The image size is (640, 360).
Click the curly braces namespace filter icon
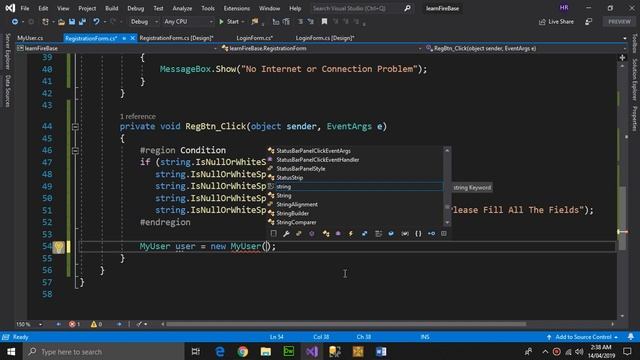tap(418, 233)
